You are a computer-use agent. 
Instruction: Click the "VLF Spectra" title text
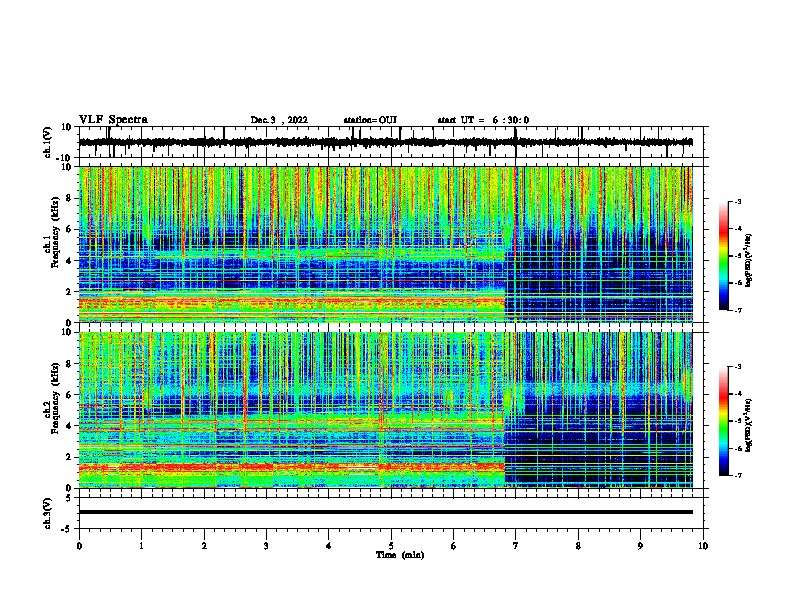[114, 120]
